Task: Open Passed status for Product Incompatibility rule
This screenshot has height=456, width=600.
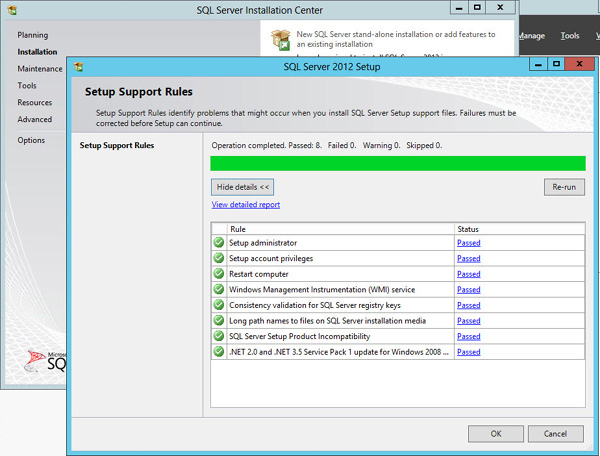Action: (469, 336)
